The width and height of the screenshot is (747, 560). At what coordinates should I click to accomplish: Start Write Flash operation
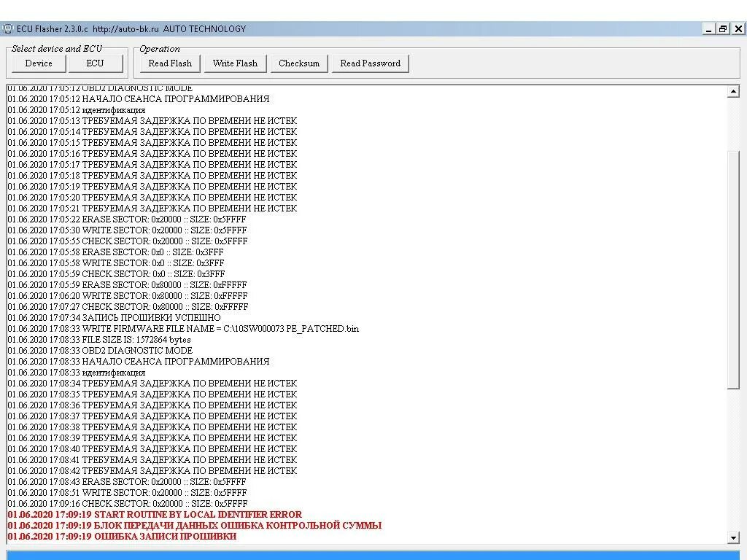[235, 63]
